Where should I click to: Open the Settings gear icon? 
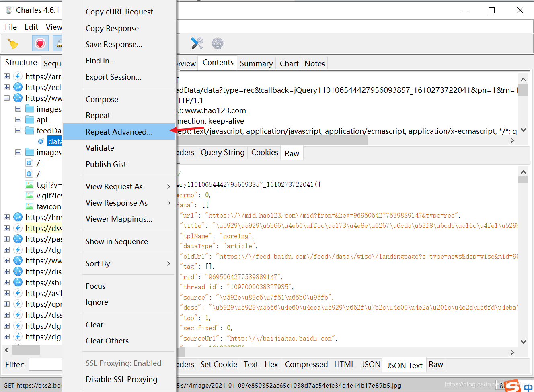pyautogui.click(x=218, y=43)
